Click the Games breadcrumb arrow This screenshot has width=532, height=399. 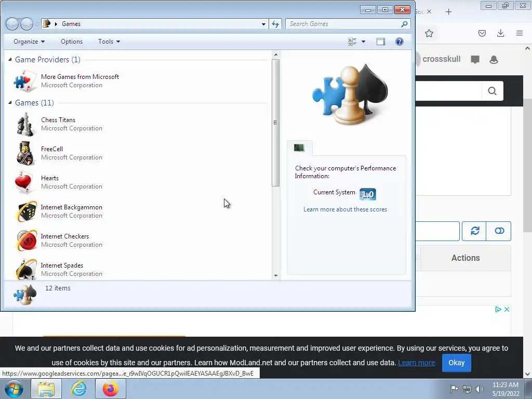56,24
